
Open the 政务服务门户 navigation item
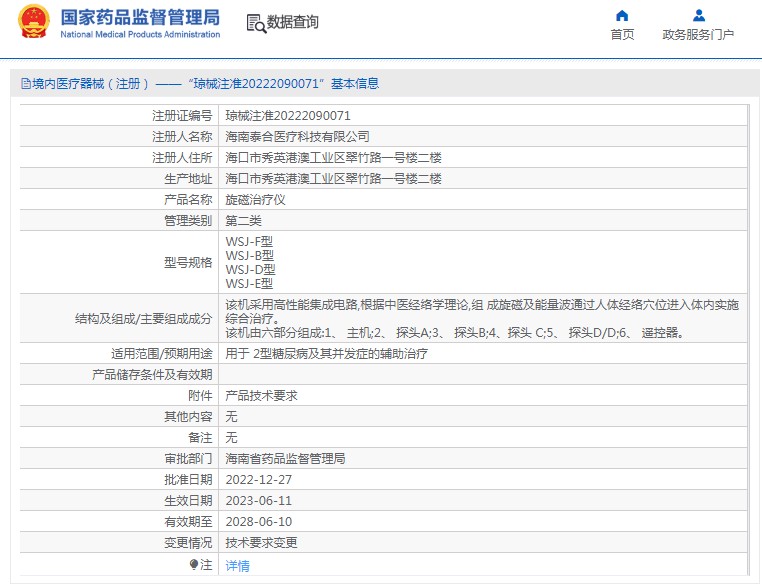pos(698,35)
